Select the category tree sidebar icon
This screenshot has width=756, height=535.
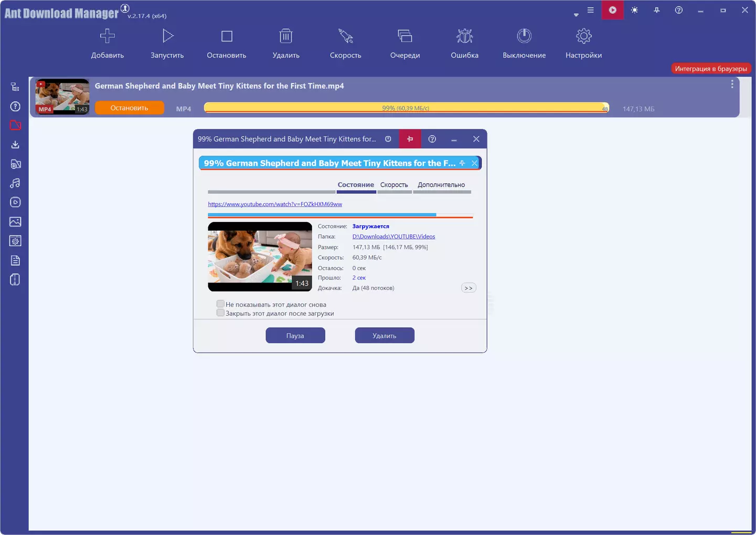click(x=15, y=87)
